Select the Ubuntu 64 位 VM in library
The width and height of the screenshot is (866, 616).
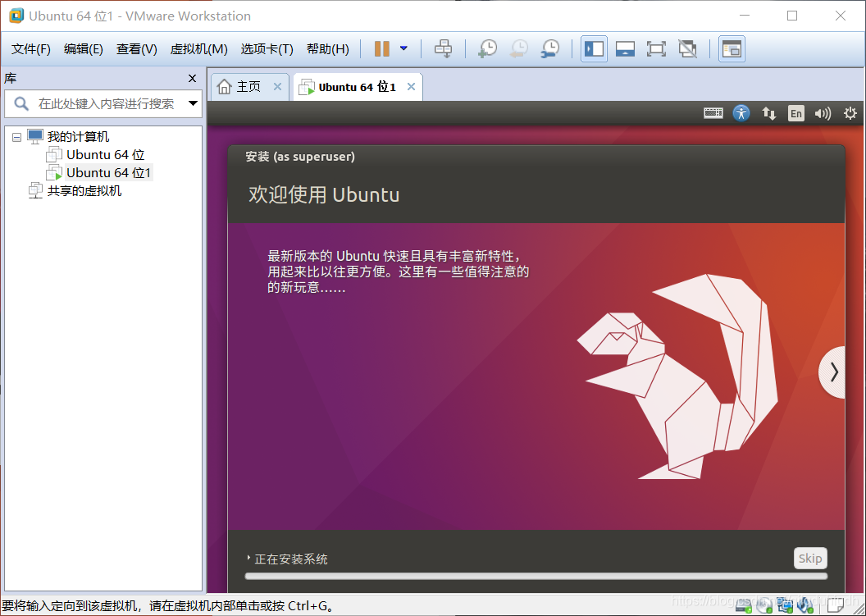(x=106, y=155)
